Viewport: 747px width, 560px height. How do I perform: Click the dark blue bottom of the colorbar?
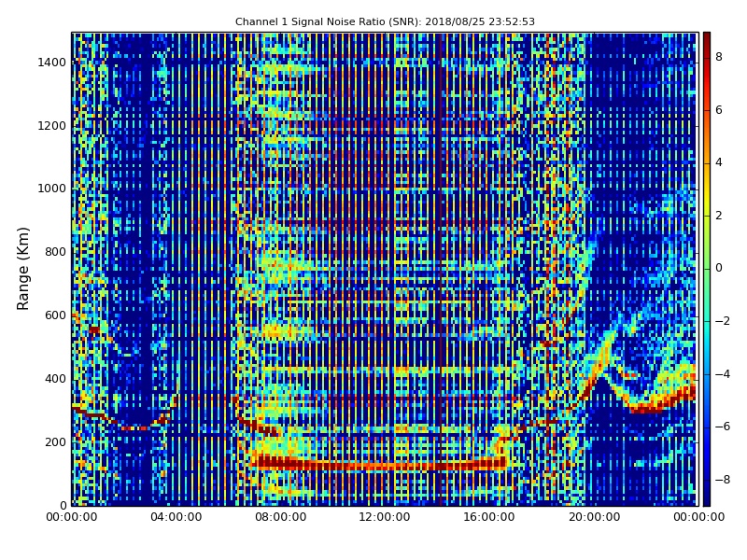(707, 496)
